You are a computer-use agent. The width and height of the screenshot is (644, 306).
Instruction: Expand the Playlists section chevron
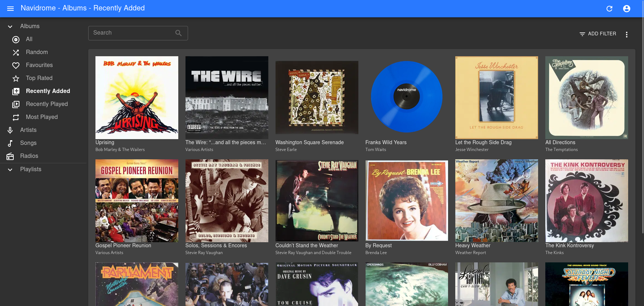(x=10, y=169)
